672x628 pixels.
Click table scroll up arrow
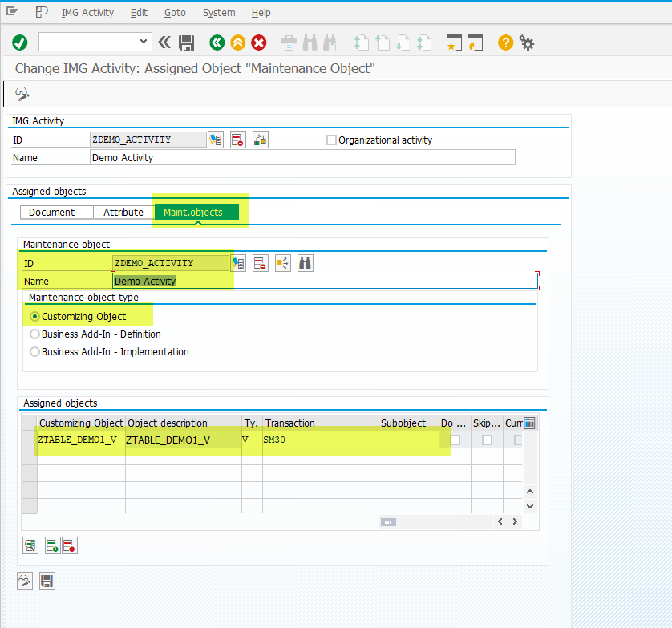[x=530, y=492]
